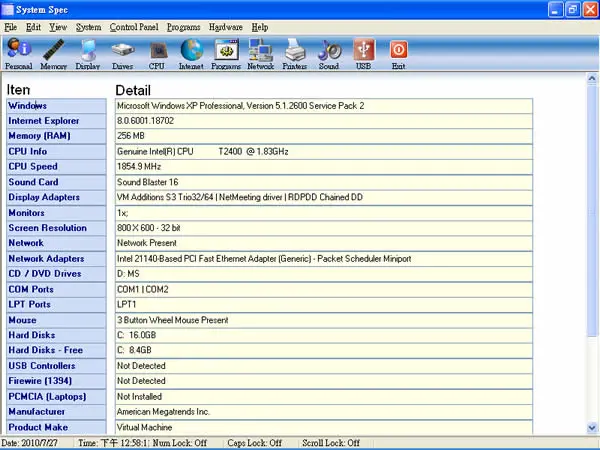Click the Sound Card item button
This screenshot has height=450, width=600.
pos(57,182)
